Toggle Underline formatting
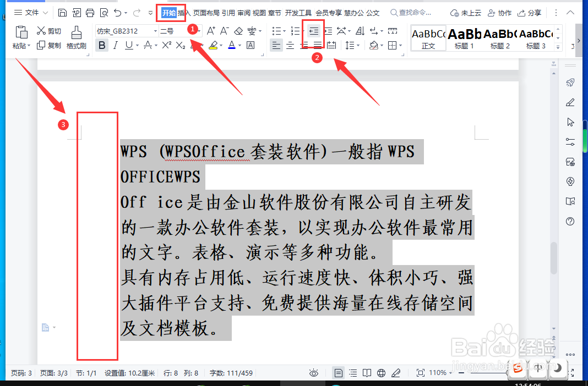The image size is (588, 386). (x=129, y=45)
